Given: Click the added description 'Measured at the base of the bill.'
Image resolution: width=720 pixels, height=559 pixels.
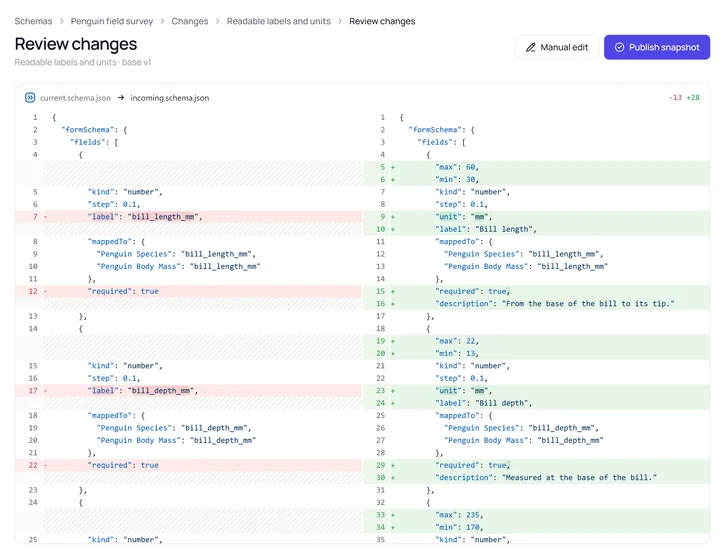Looking at the screenshot, I should click(x=536, y=478).
